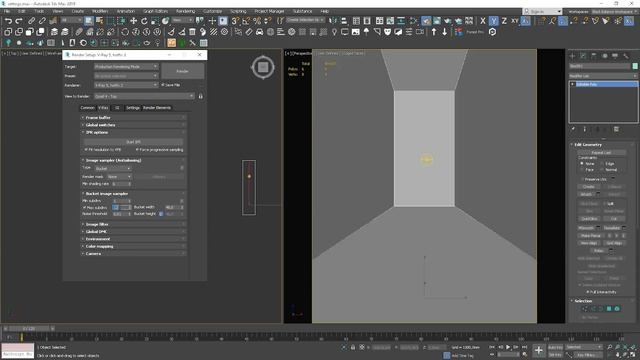Open the Render mask dropdown
Screen dimensions: 640x360
point(119,177)
